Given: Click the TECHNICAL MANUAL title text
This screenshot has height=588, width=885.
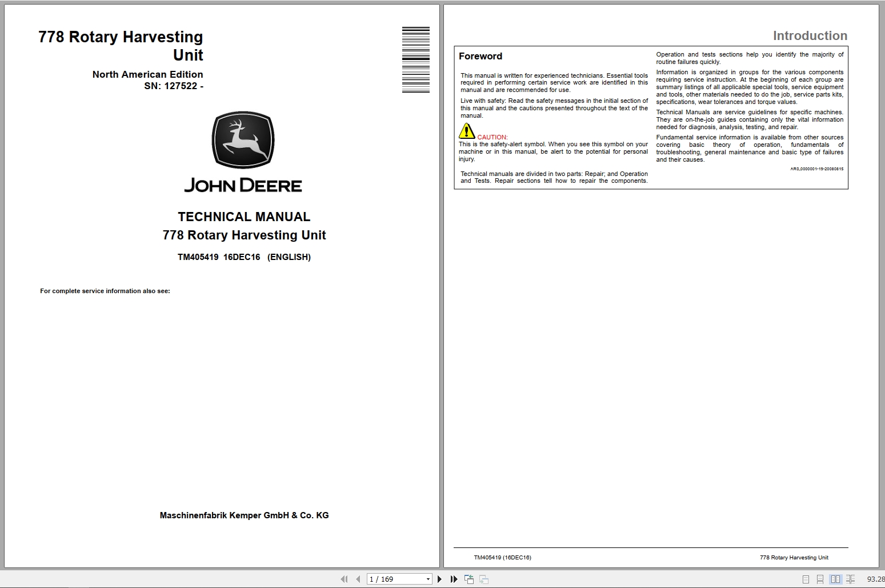Looking at the screenshot, I should [244, 217].
